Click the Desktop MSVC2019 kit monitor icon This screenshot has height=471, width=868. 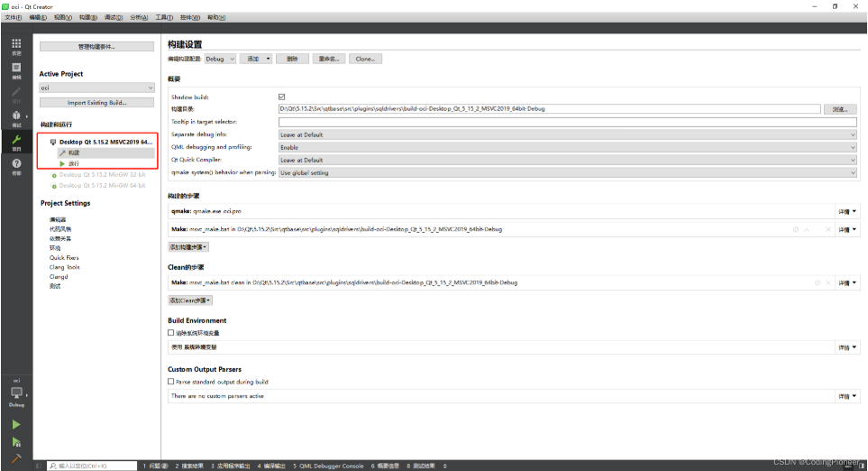coord(53,142)
